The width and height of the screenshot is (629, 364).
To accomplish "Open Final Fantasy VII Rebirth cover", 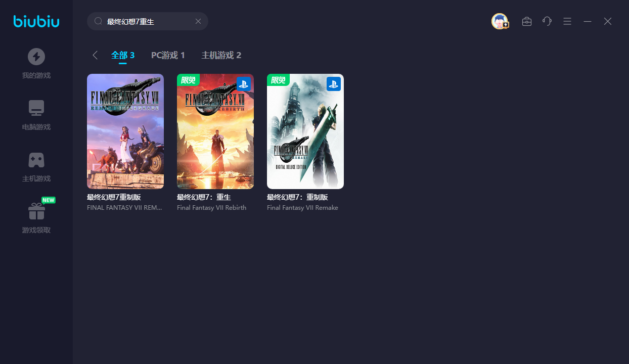I will click(215, 131).
